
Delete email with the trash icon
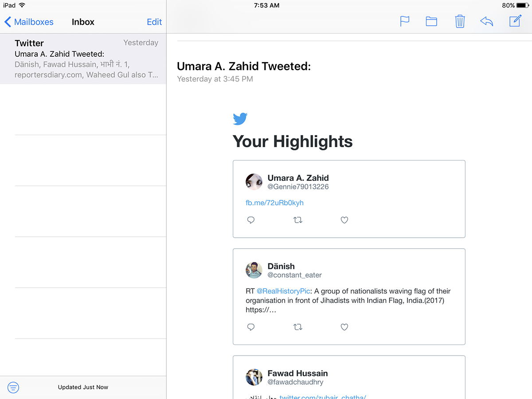coord(460,21)
